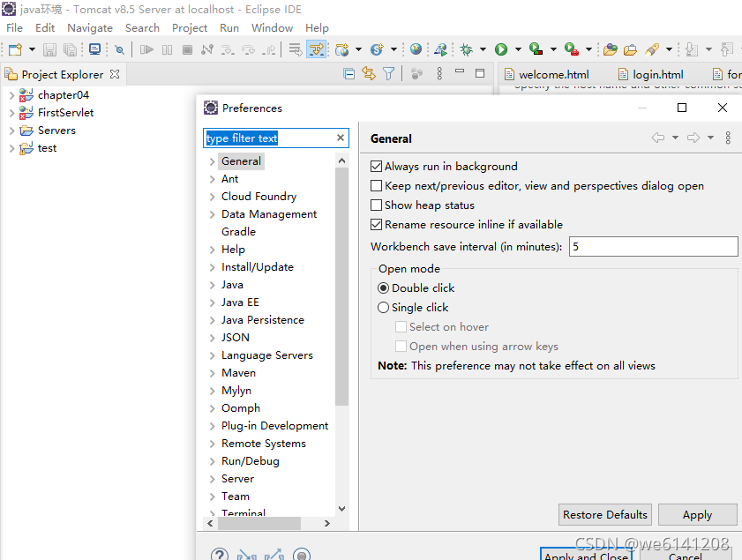
Task: Expand the Servers folder in Project Explorer
Action: tap(11, 131)
